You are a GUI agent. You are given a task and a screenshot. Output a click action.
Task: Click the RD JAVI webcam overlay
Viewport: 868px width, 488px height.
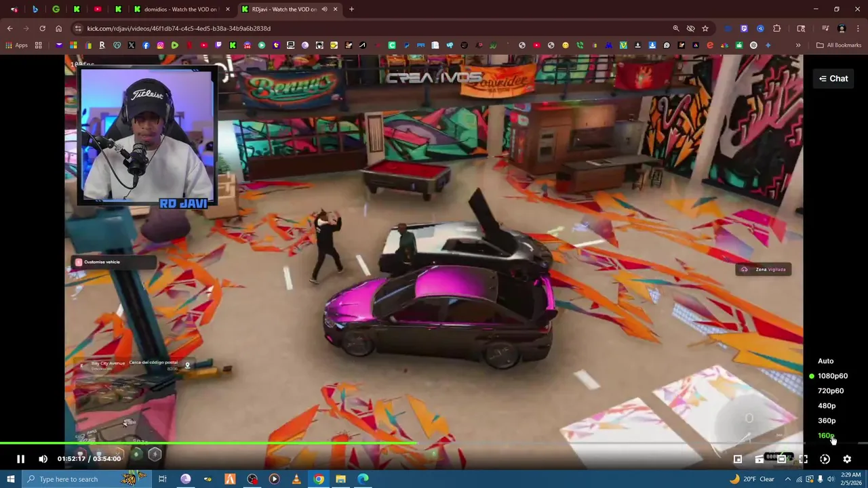147,137
